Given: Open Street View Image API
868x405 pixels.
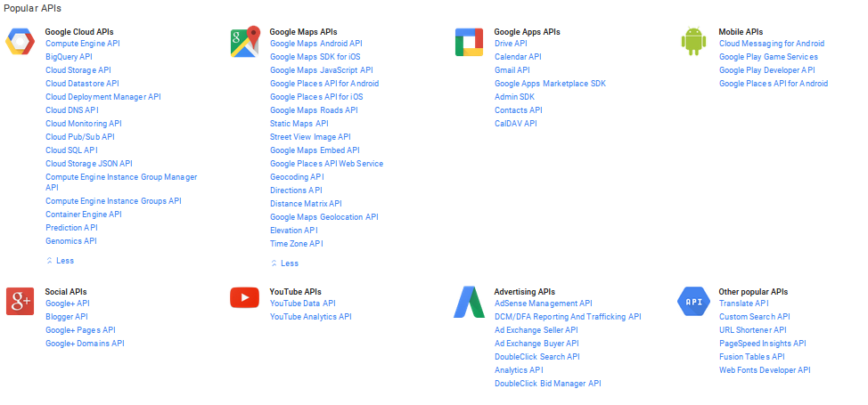Looking at the screenshot, I should coord(310,137).
